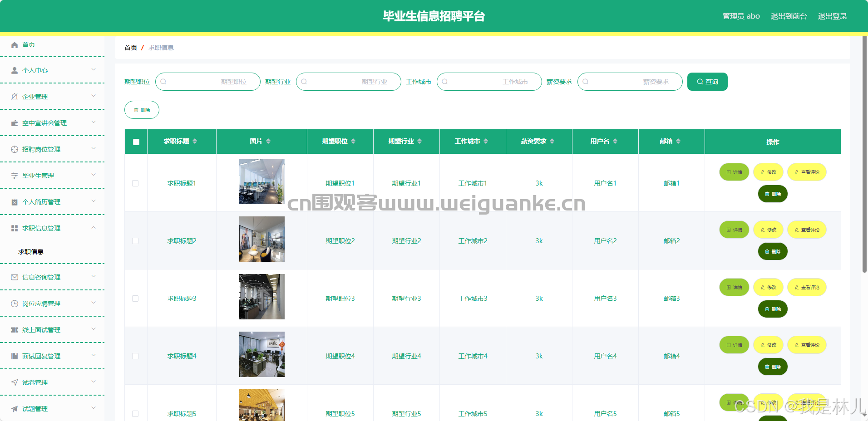Screen dimensions: 868x421
Task: Click the page vertical scrollbar
Action: pos(864,154)
